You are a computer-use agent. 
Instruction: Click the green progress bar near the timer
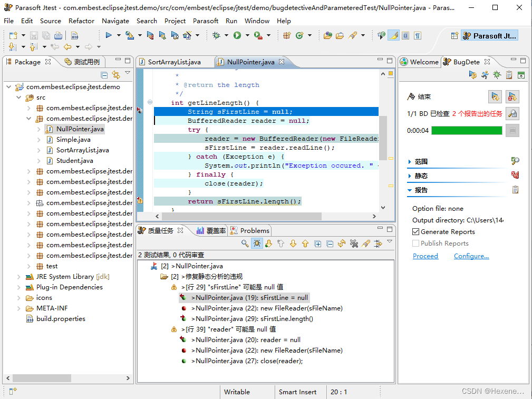[467, 130]
